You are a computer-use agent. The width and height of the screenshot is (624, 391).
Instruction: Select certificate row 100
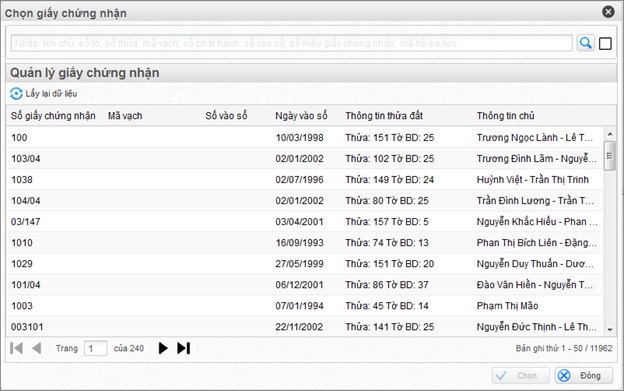point(305,138)
